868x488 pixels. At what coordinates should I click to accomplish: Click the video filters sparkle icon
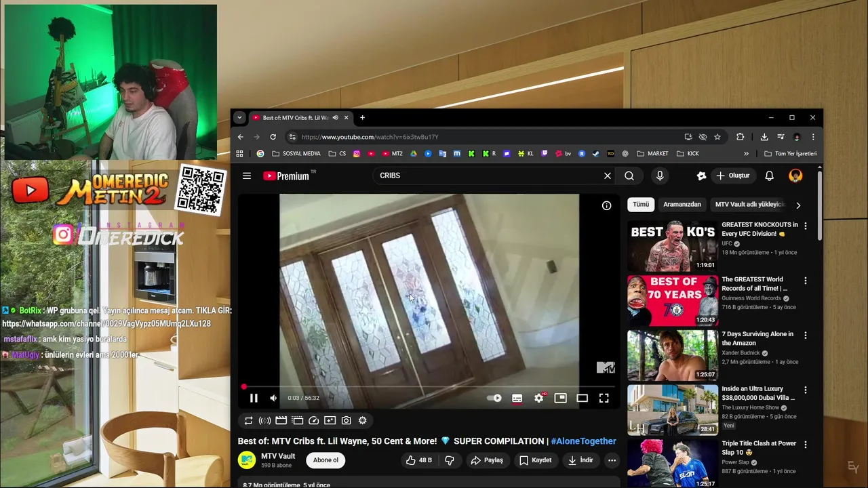click(330, 421)
